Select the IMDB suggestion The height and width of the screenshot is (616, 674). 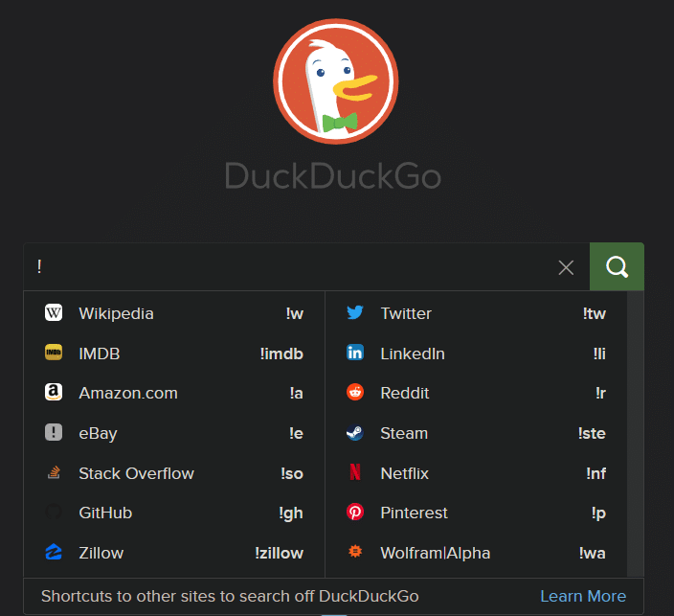coord(174,354)
